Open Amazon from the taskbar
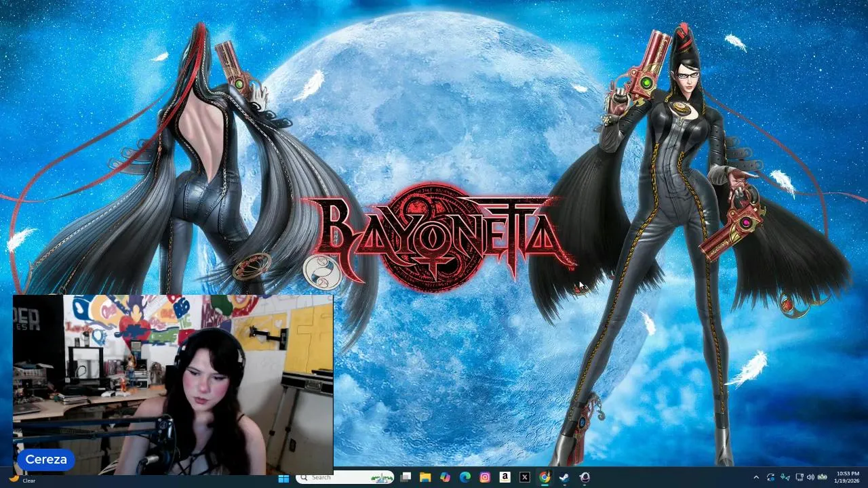Viewport: 868px width, 488px height. click(x=505, y=477)
